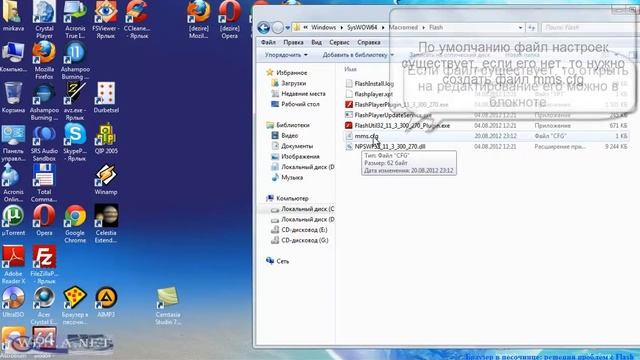The height and width of the screenshot is (360, 640).
Task: Open Durbetsel card game icon
Action: [x=106, y=97]
